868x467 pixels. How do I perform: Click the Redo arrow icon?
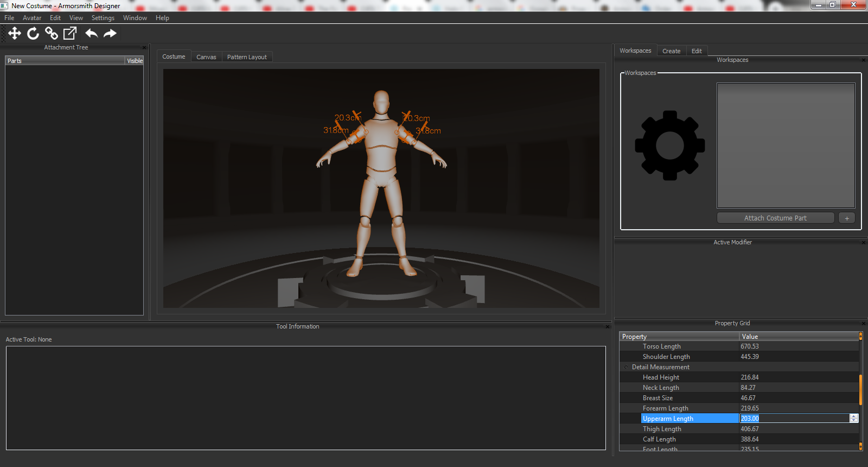pyautogui.click(x=110, y=34)
